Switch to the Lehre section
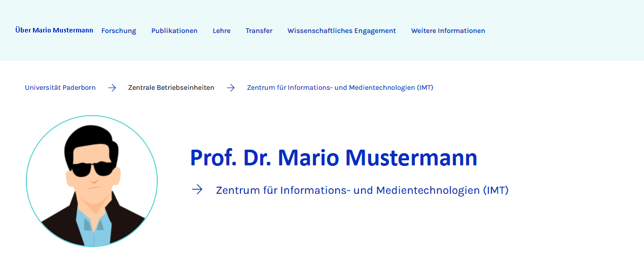This screenshot has width=644, height=279. click(222, 31)
